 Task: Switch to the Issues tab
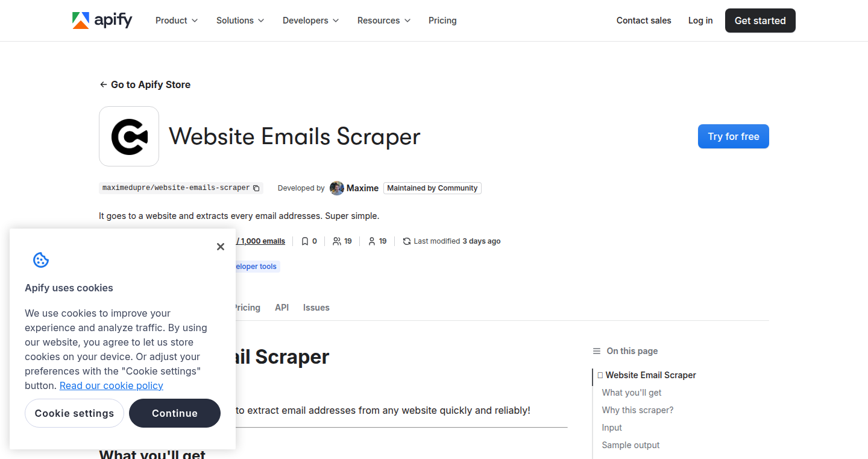pos(316,308)
